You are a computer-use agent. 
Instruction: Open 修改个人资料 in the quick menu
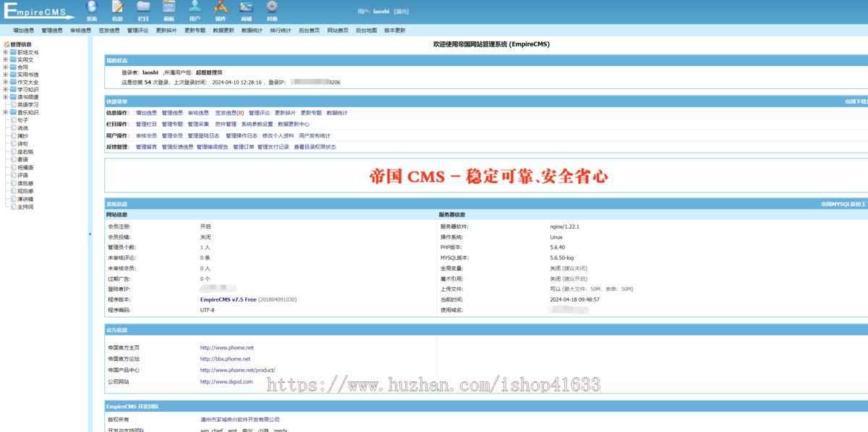click(278, 135)
